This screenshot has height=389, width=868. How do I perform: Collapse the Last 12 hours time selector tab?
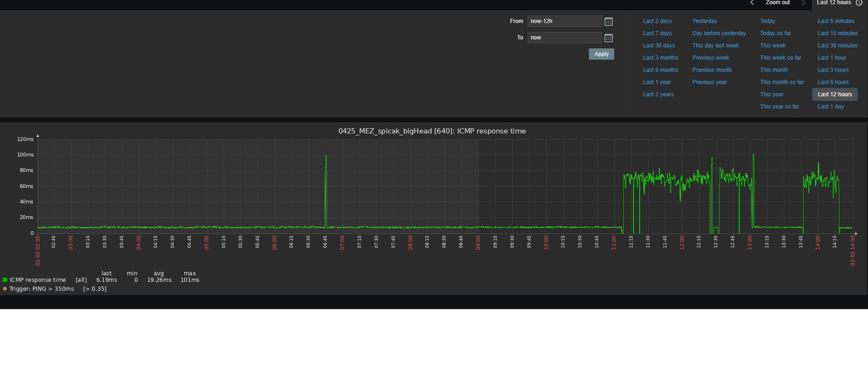834,3
